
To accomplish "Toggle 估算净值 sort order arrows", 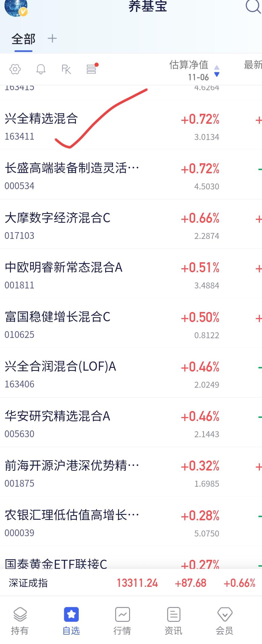I will (x=217, y=71).
